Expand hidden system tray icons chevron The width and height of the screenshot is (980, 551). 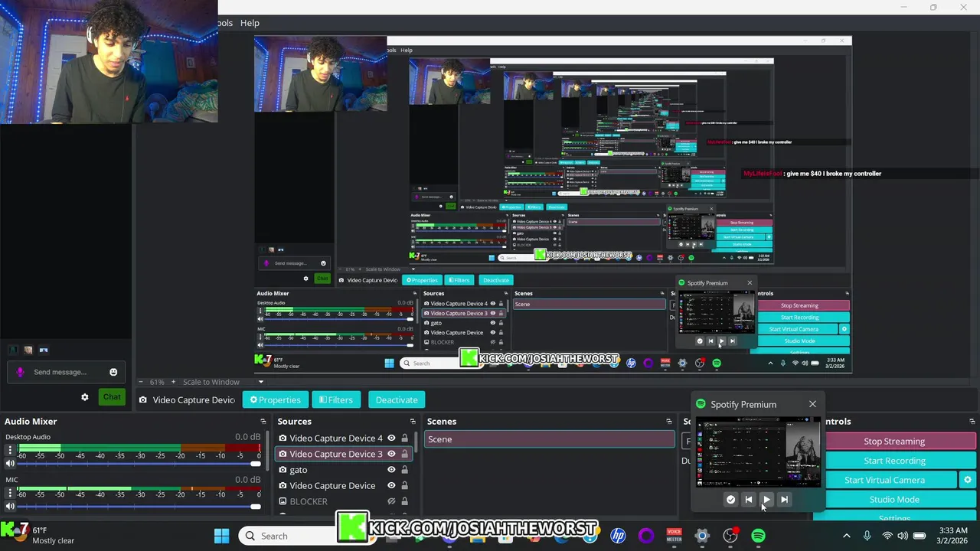click(846, 536)
